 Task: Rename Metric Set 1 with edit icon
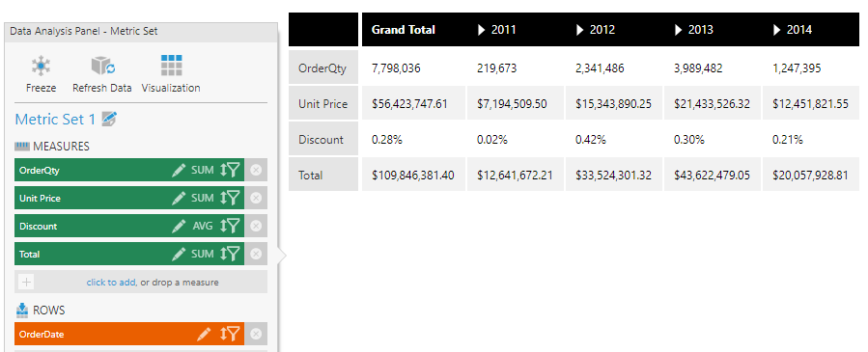pos(110,119)
